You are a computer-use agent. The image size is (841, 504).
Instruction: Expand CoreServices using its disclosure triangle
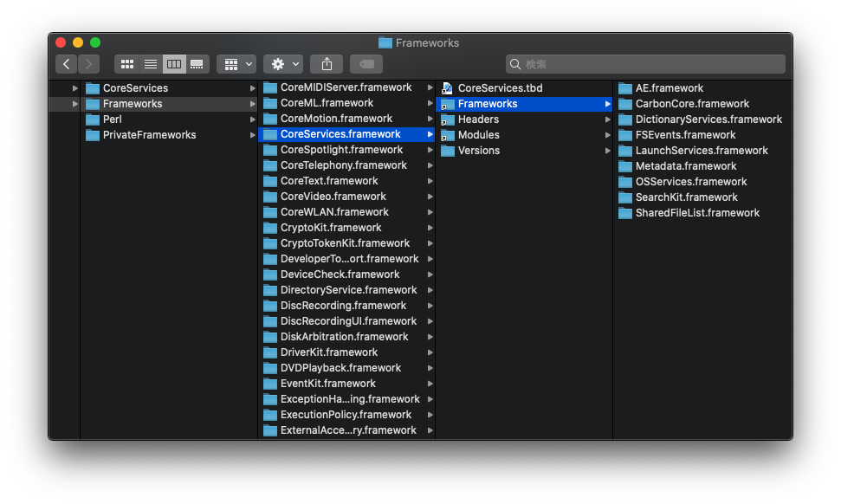pyautogui.click(x=75, y=87)
